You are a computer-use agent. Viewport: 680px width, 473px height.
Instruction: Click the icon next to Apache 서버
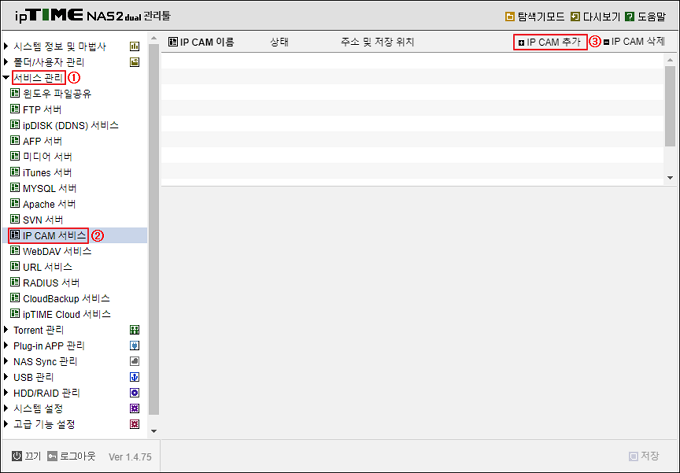pyautogui.click(x=15, y=203)
